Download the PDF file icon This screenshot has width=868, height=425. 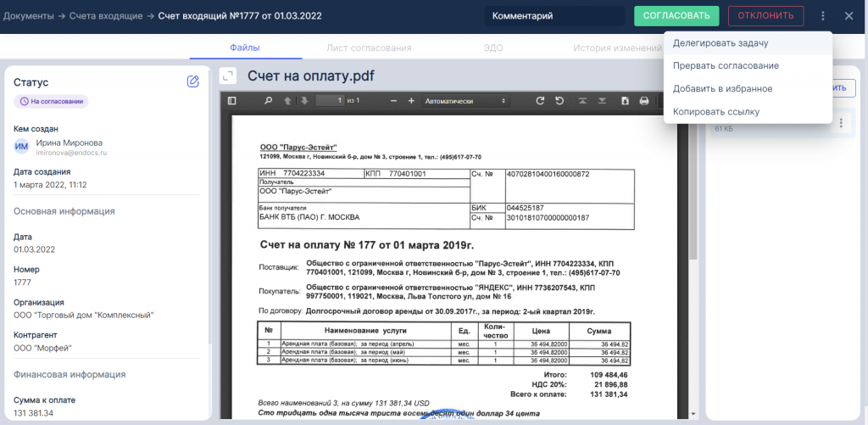coord(625,101)
